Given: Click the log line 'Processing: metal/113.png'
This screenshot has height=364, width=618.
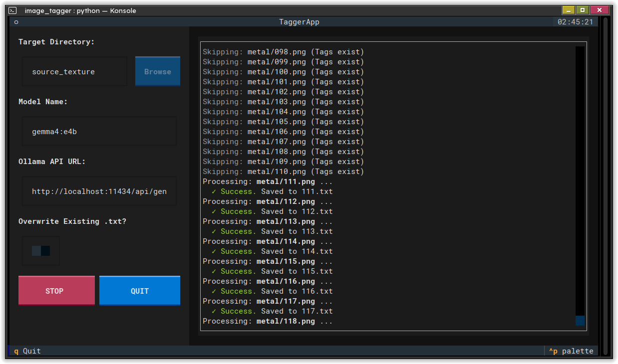Looking at the screenshot, I should (x=268, y=221).
